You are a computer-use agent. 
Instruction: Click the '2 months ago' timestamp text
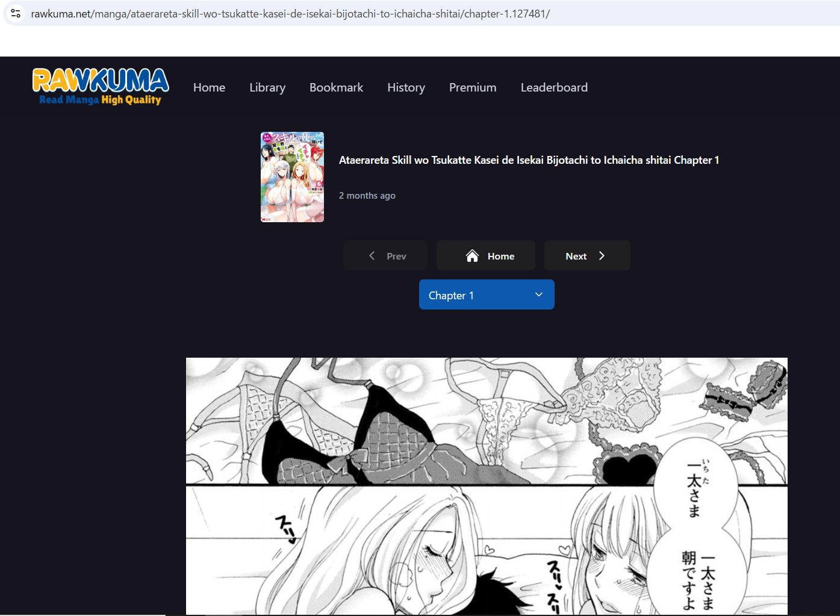(367, 196)
